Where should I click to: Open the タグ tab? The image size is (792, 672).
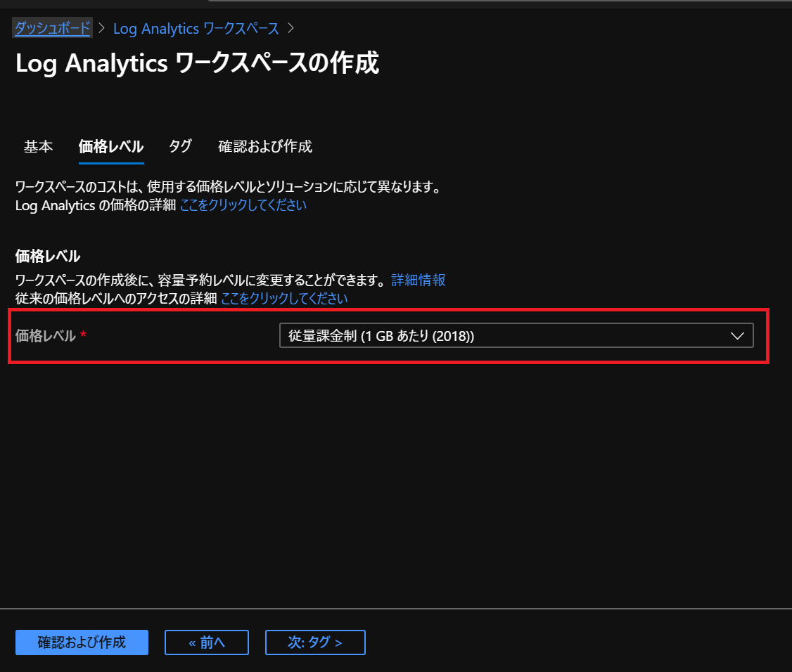coord(180,146)
